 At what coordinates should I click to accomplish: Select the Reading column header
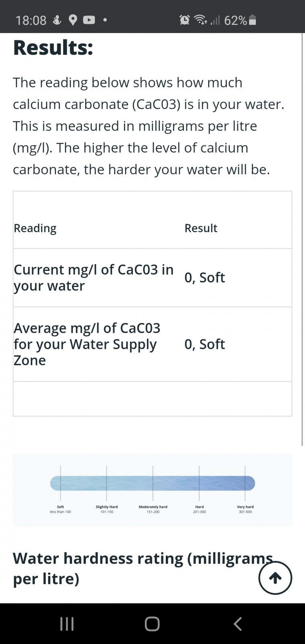click(35, 228)
